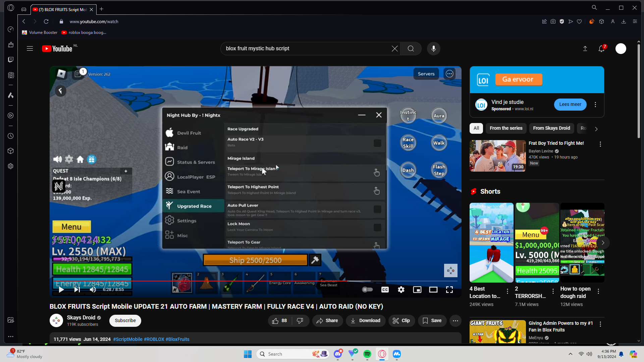Screen dimensions: 644x362
Task: Click the search magnifier button
Action: (x=411, y=49)
